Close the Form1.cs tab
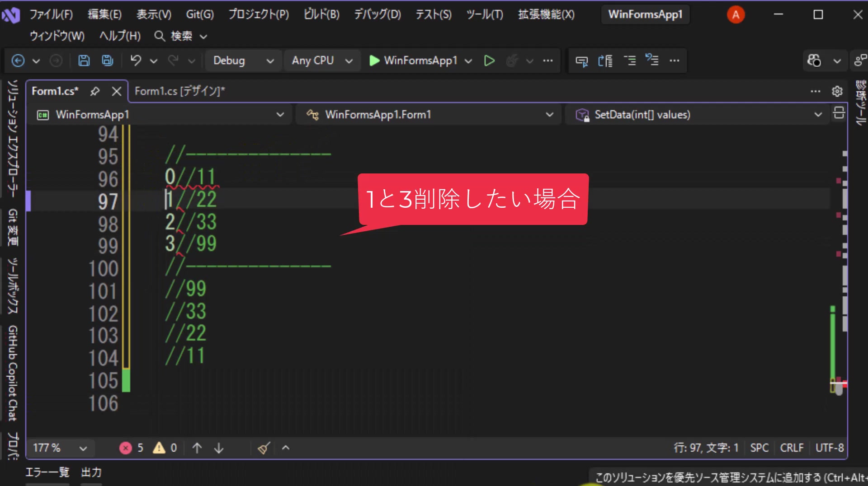The width and height of the screenshot is (868, 486). click(x=117, y=91)
